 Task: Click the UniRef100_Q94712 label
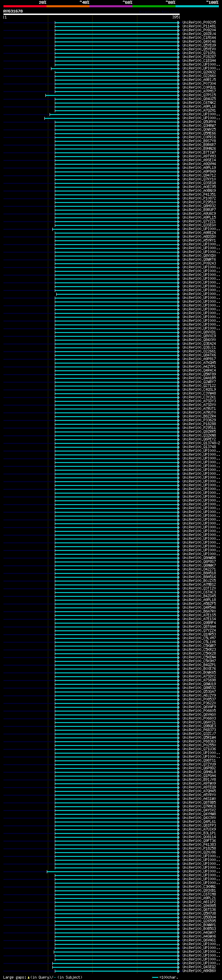(x=199, y=175)
